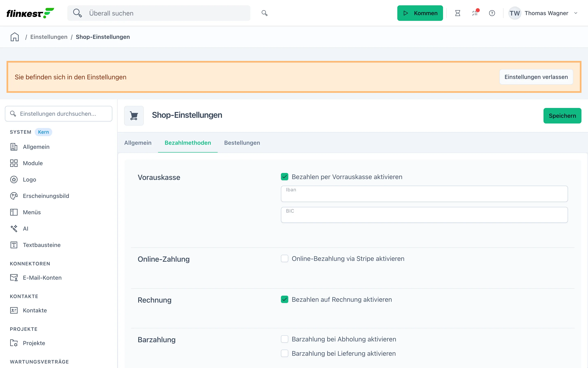588x368 pixels.
Task: Focus the Iban input field
Action: click(424, 194)
